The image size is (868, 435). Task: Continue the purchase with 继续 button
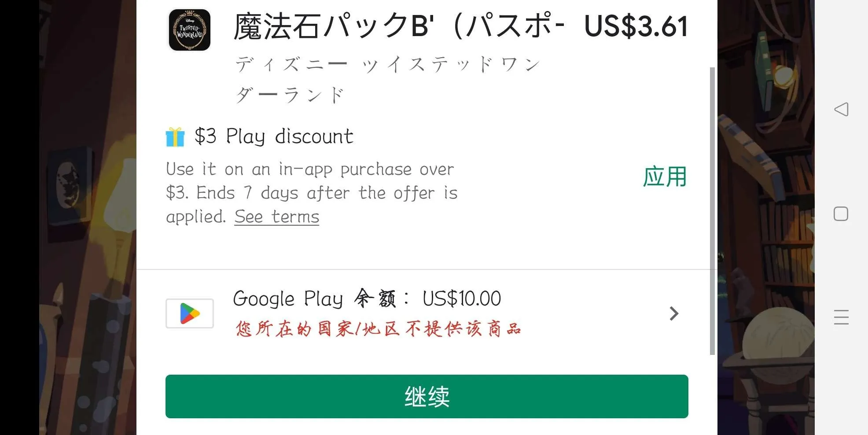427,396
